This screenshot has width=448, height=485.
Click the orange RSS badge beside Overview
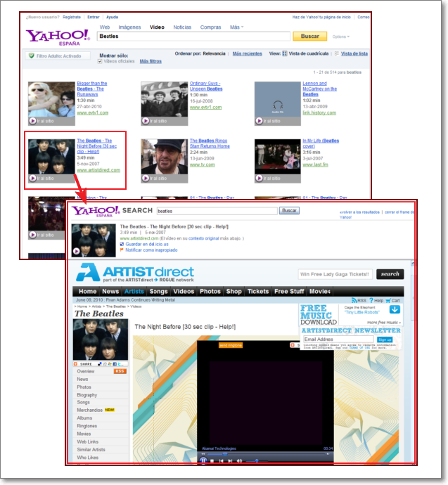(x=120, y=371)
